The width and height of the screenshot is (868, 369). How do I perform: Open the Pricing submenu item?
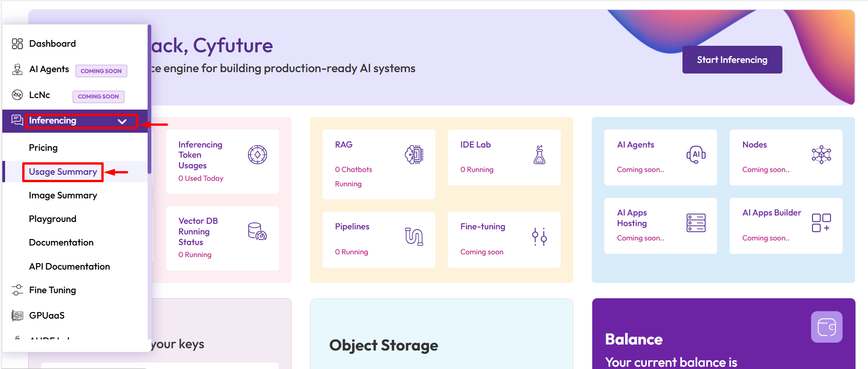pos(43,148)
